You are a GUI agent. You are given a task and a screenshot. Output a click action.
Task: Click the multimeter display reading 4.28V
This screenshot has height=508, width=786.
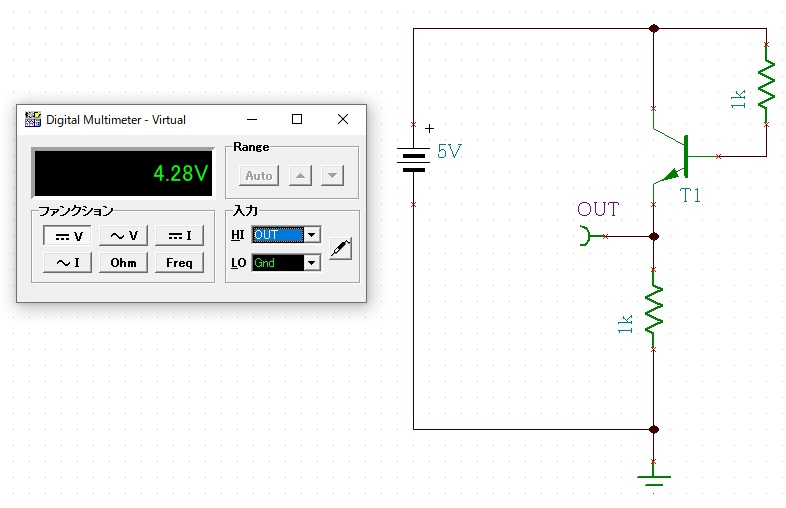pyautogui.click(x=123, y=173)
